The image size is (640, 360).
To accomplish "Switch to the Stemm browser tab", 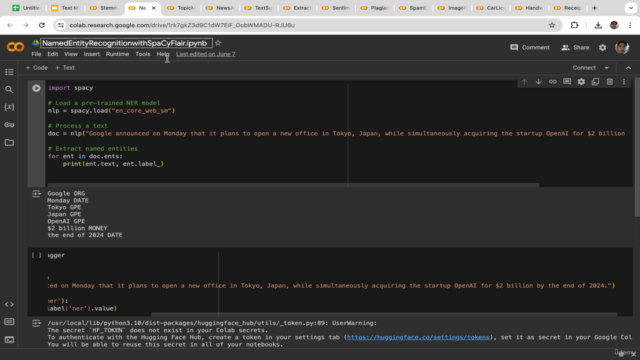I will [104, 8].
